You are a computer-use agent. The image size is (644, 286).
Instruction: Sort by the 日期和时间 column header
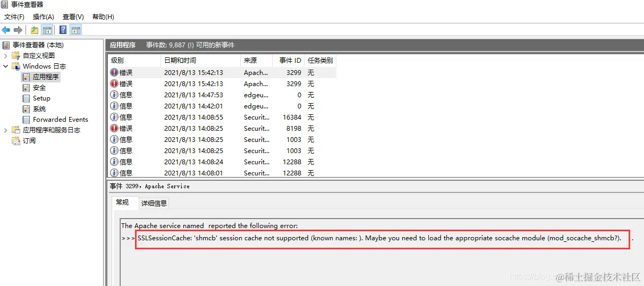pos(200,61)
